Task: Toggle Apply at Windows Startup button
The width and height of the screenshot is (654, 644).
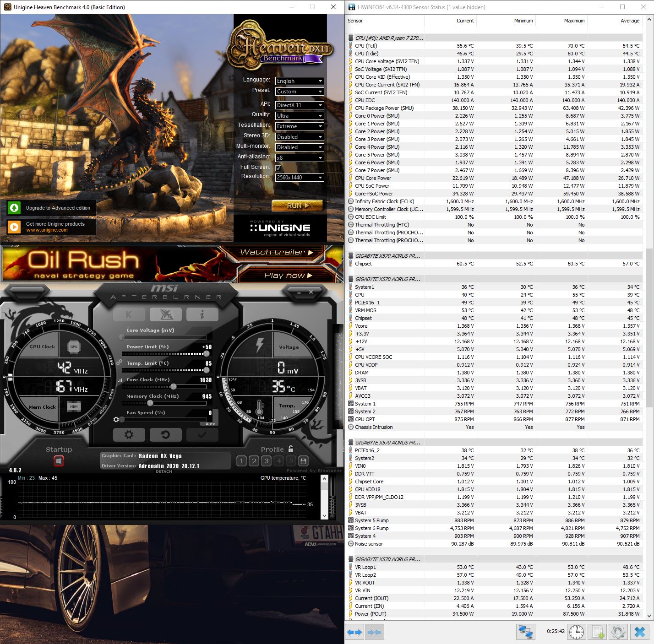Action: [x=59, y=460]
